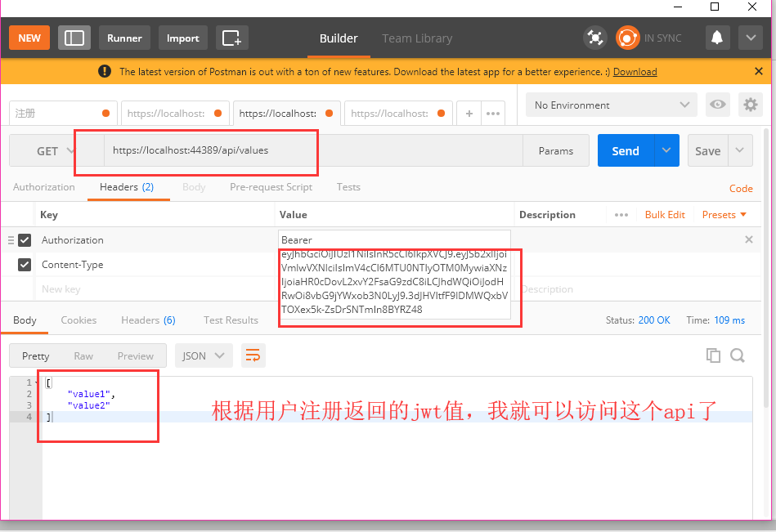Screen dimensions: 776x532
Task: Click the request URL field
Action: point(313,151)
